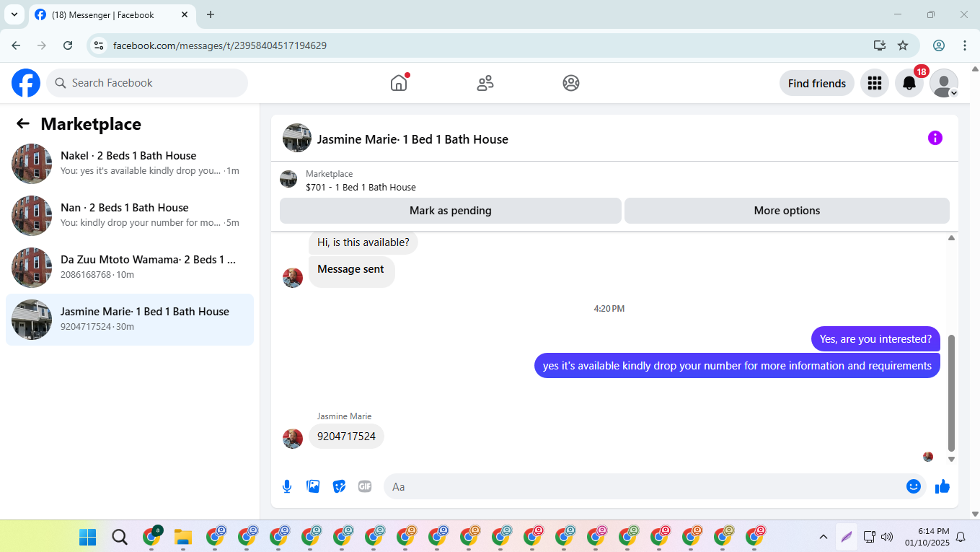Open the Da Zuu Mtoto Wamama chat

130,268
